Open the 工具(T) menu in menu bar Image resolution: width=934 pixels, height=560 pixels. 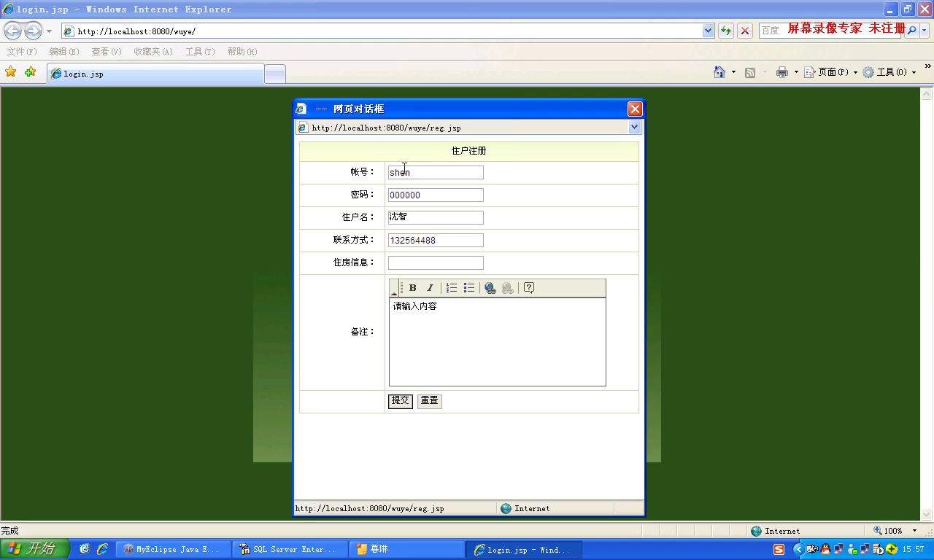pyautogui.click(x=200, y=52)
